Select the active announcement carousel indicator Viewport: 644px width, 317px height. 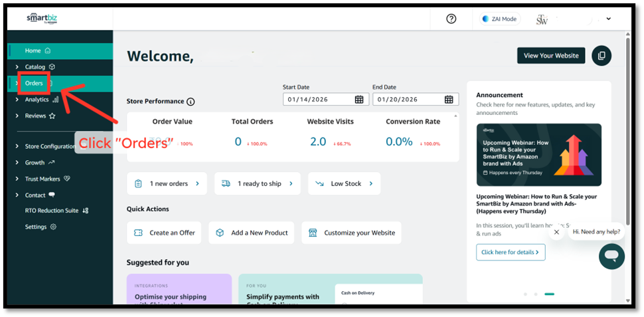(549, 294)
